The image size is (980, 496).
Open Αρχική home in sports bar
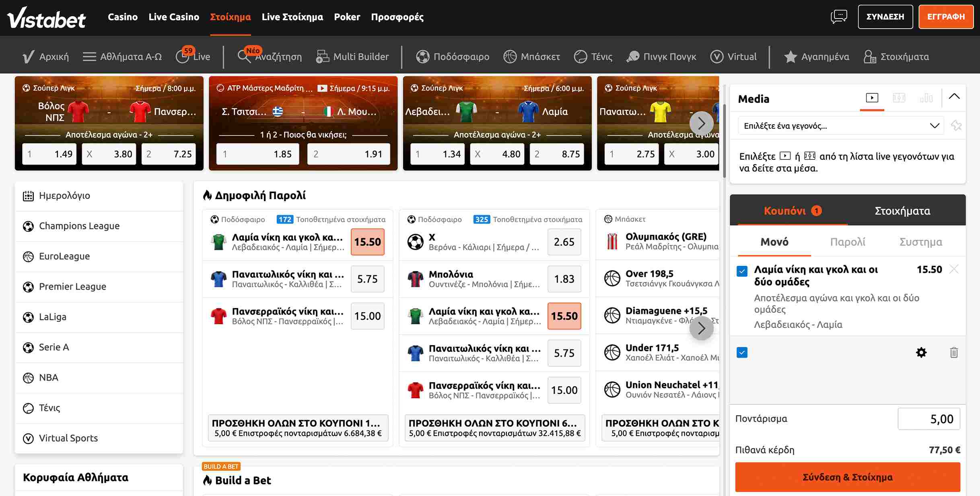(x=45, y=57)
